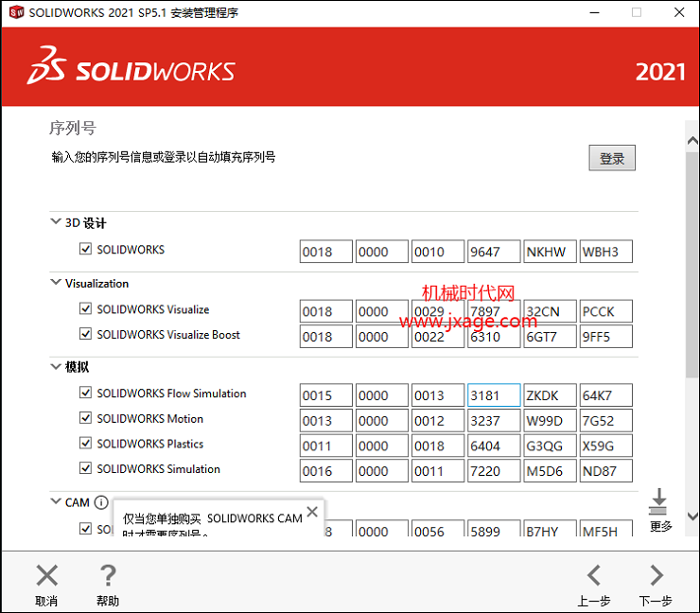
Task: Click the 登录 login button
Action: tap(612, 158)
